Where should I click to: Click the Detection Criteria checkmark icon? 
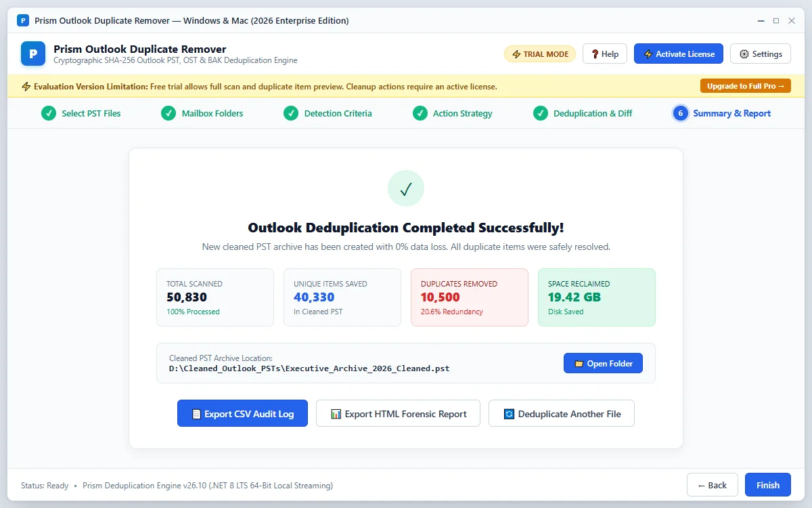291,113
